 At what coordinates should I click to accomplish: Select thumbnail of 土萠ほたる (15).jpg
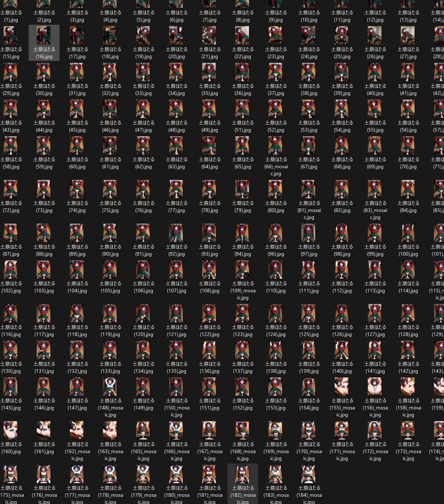pyautogui.click(x=11, y=35)
